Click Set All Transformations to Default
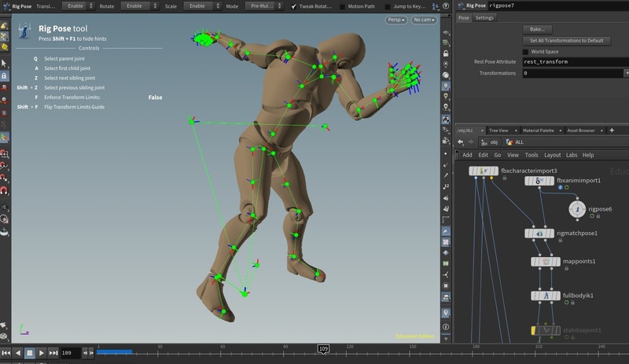The height and width of the screenshot is (364, 629). (566, 41)
